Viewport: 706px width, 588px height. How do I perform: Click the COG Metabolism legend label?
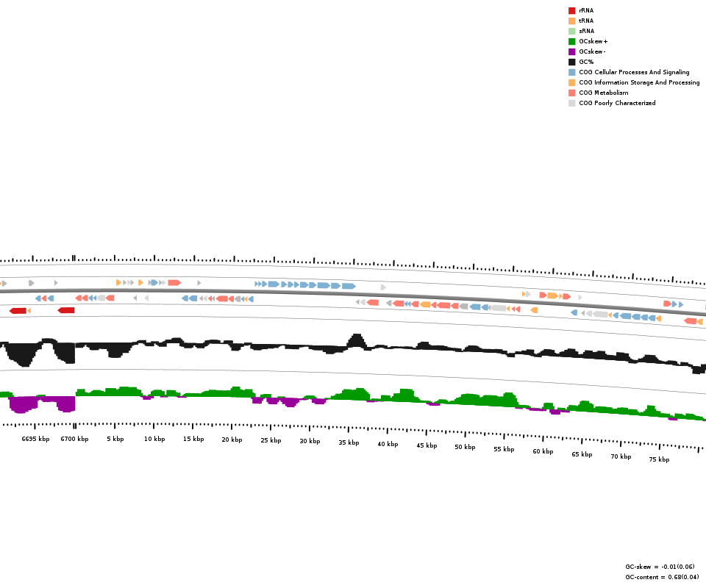click(x=603, y=93)
